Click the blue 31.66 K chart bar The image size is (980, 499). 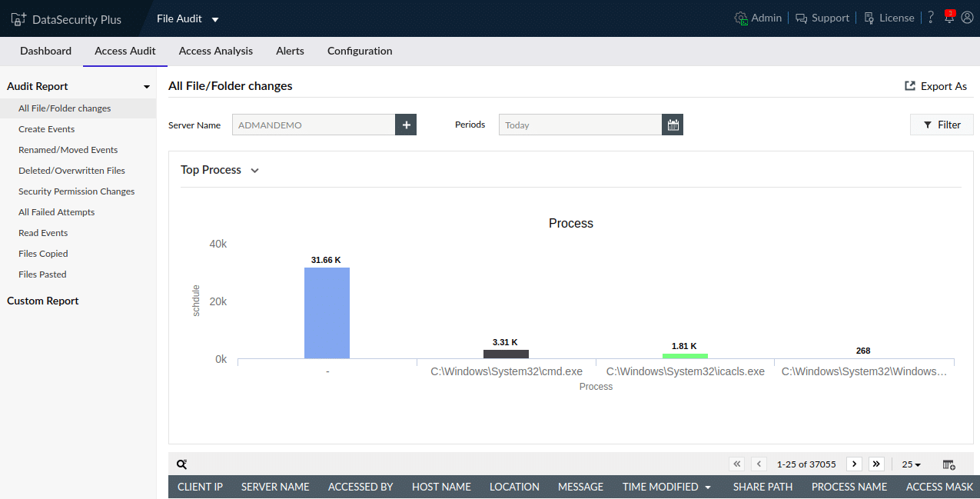[x=327, y=313]
